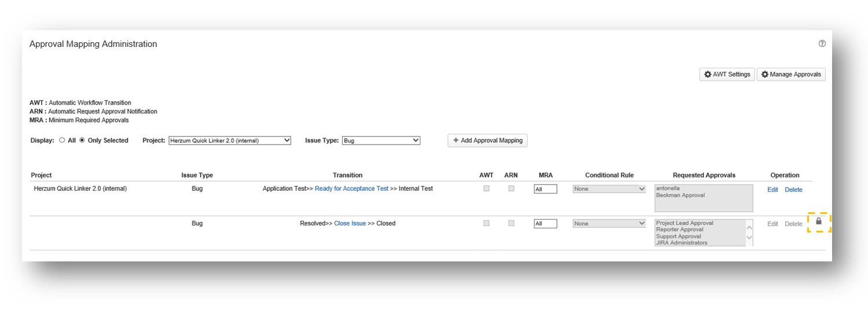Toggle ARN checkbox for Close Issue row
This screenshot has width=868, height=310.
coord(511,223)
